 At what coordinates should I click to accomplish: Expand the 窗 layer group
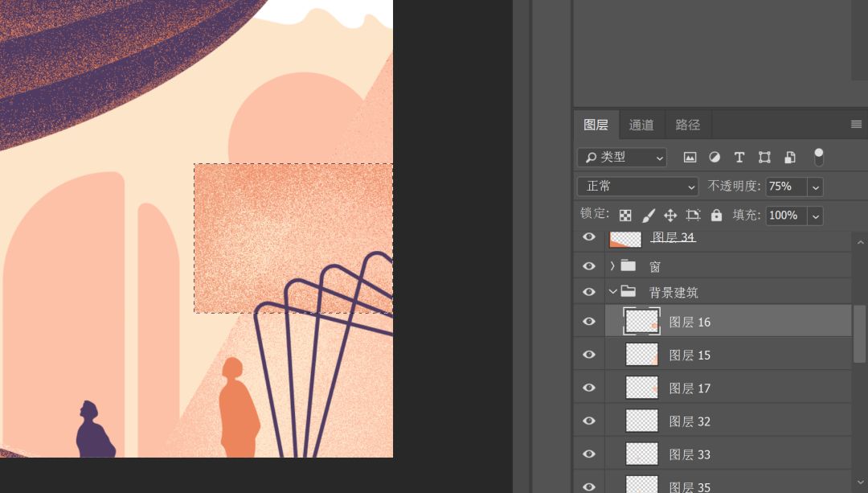pyautogui.click(x=612, y=266)
